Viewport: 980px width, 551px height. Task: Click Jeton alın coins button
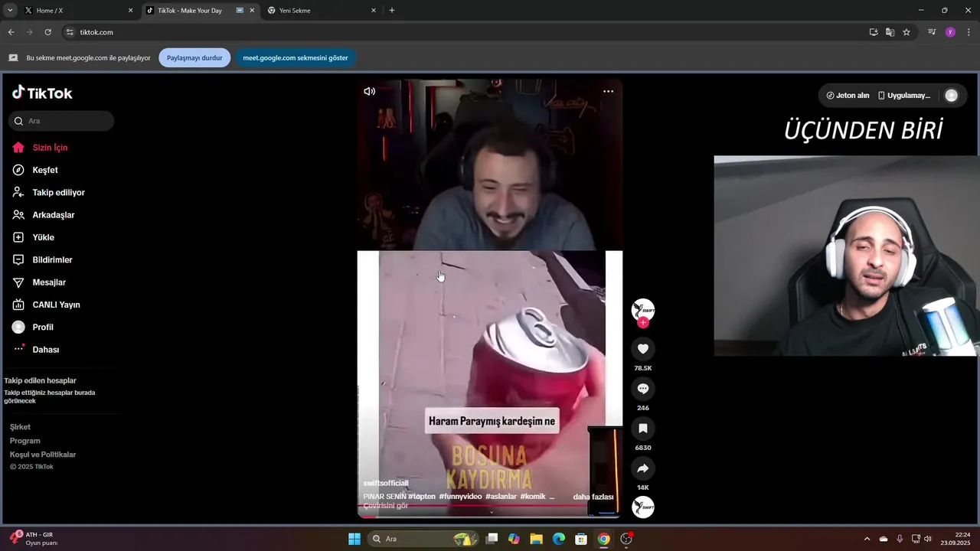[x=848, y=96]
